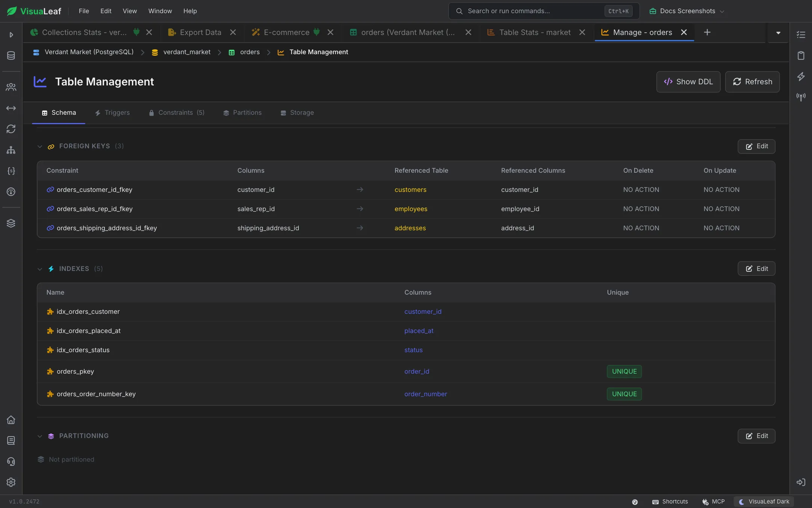Click the search or run commands field

(544, 11)
